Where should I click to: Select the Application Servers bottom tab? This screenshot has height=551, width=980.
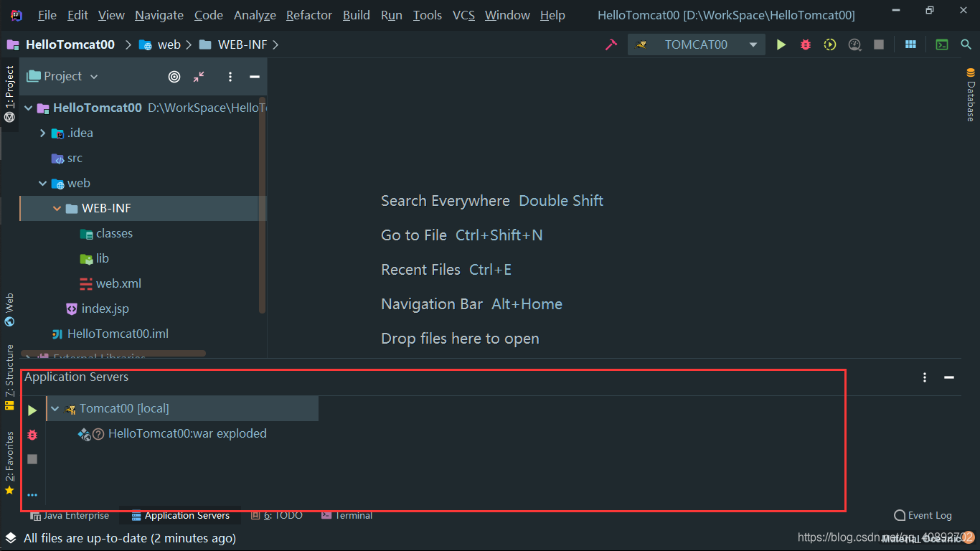180,516
